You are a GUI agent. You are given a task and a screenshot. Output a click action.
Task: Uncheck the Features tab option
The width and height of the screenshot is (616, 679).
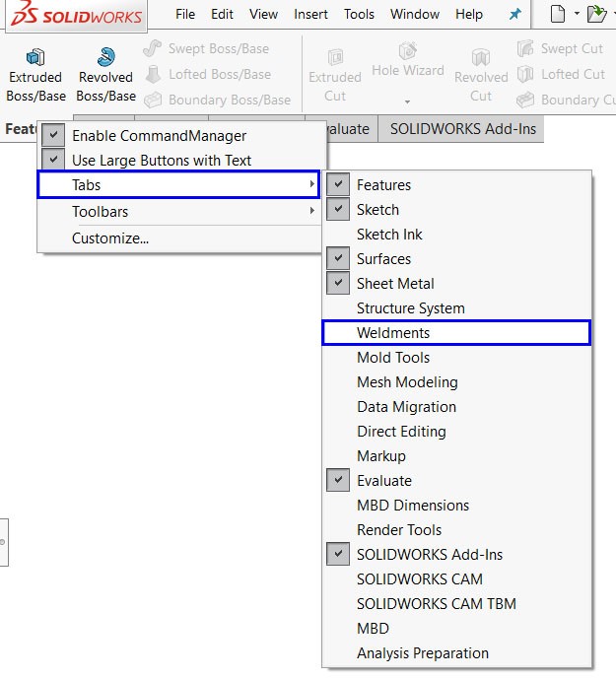tap(338, 184)
